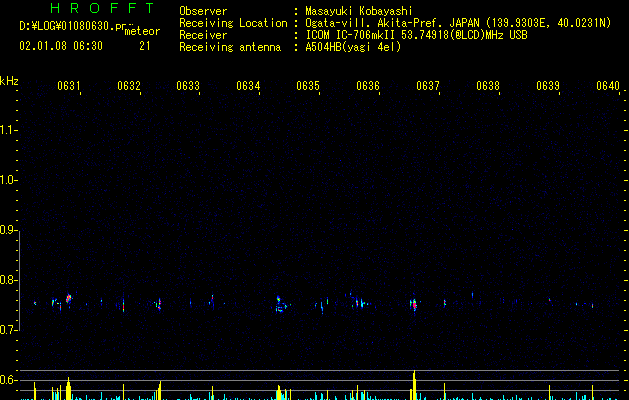
Task: Click the date stamp 02.01.08 06:30
Action: [61, 46]
